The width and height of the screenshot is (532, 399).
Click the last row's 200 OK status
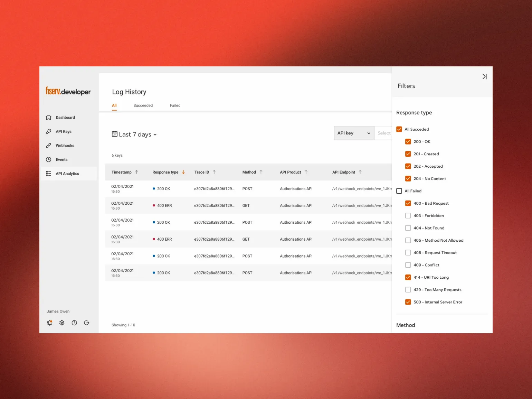[161, 273]
